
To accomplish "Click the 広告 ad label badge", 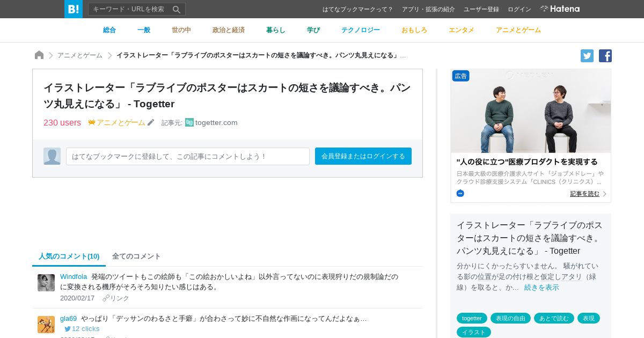I will tap(461, 76).
